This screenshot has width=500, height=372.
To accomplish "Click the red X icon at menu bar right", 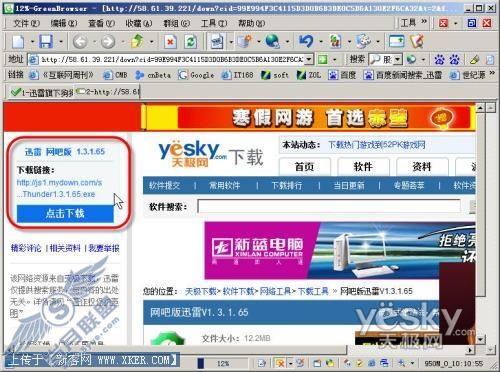I will [443, 23].
